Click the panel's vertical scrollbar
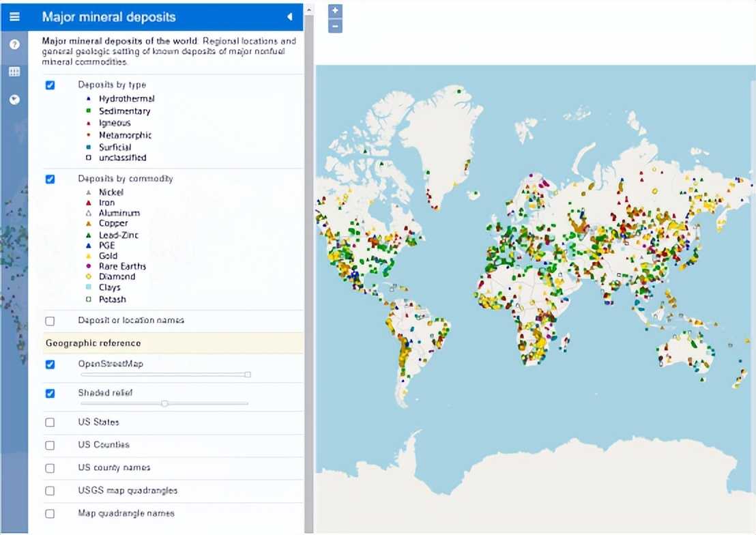The width and height of the screenshot is (756, 535). click(308, 273)
